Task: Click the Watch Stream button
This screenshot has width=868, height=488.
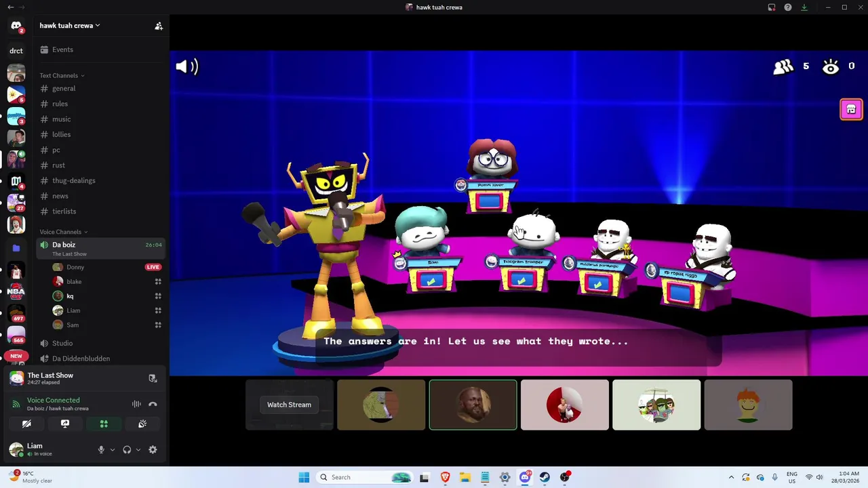Action: pos(289,405)
